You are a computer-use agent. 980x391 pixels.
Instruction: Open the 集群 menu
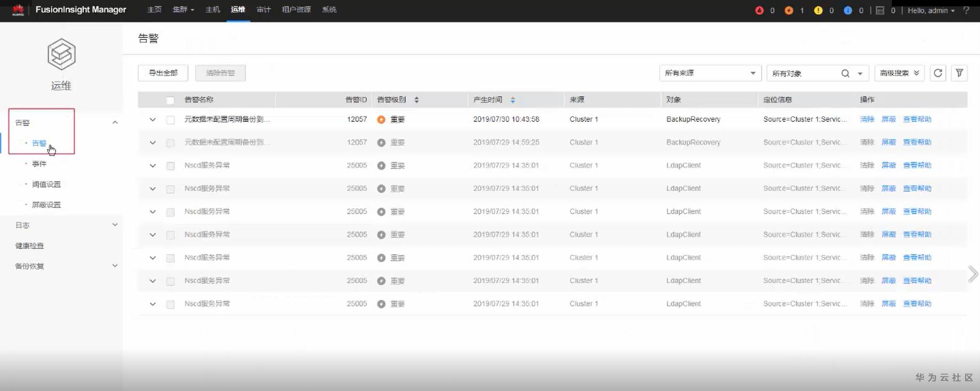tap(183, 10)
